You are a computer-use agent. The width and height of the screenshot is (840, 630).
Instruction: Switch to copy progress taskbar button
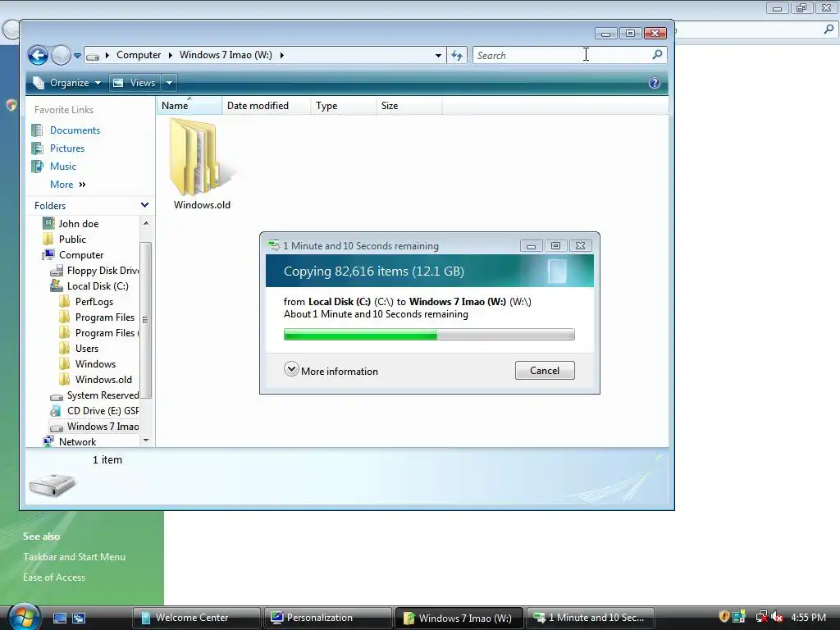591,618
